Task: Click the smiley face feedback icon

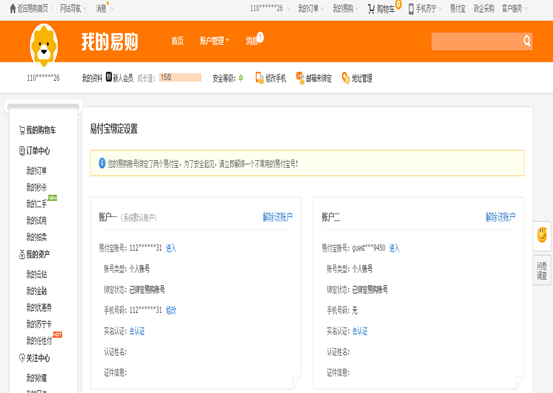Action: (542, 235)
